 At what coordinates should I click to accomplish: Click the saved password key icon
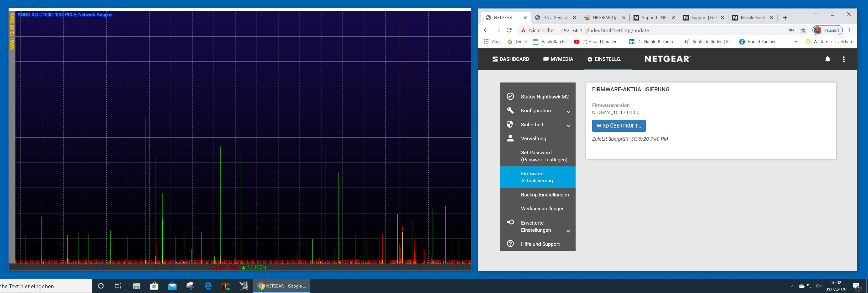(791, 30)
